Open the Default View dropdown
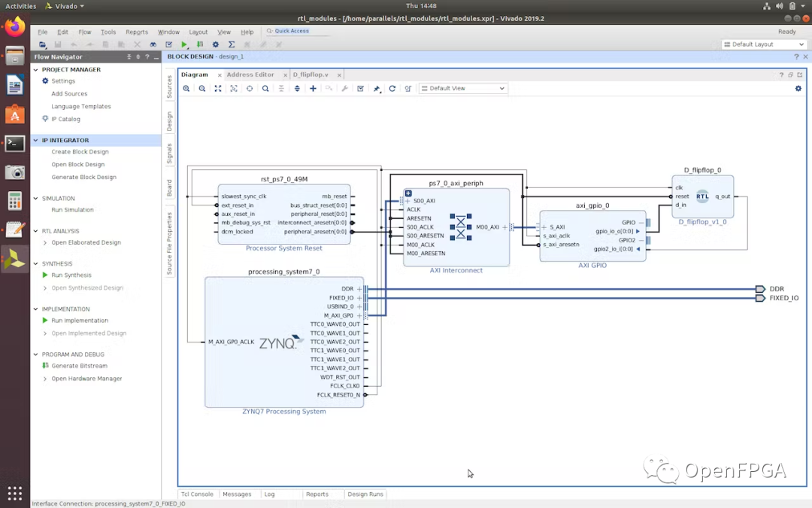 (463, 89)
